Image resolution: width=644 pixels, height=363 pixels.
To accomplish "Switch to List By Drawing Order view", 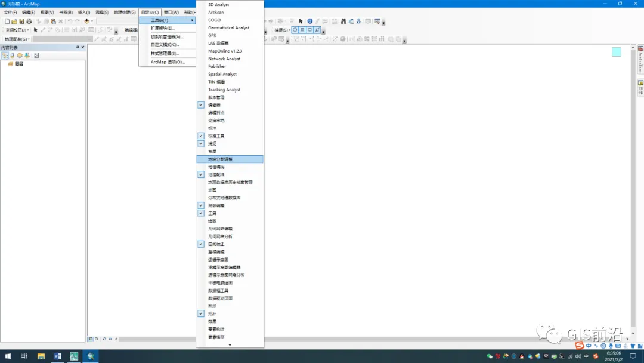I will [x=5, y=56].
